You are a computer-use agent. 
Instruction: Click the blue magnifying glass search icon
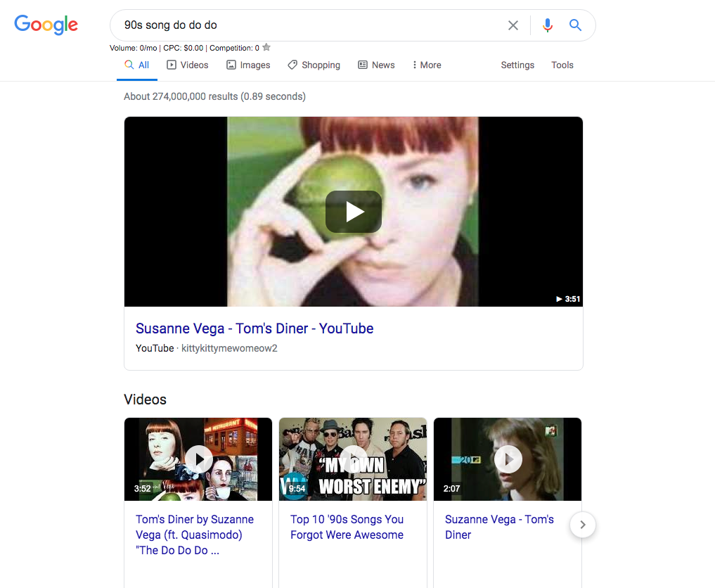coord(575,25)
